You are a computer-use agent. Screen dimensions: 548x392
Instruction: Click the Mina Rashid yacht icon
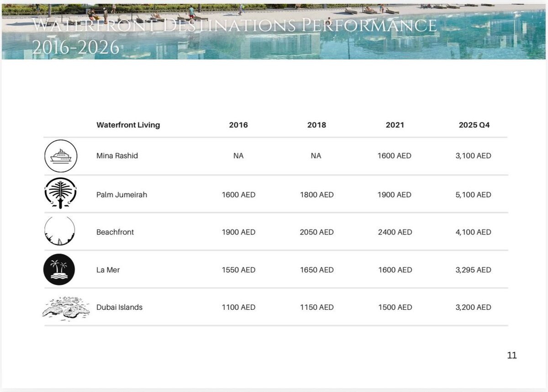click(61, 156)
